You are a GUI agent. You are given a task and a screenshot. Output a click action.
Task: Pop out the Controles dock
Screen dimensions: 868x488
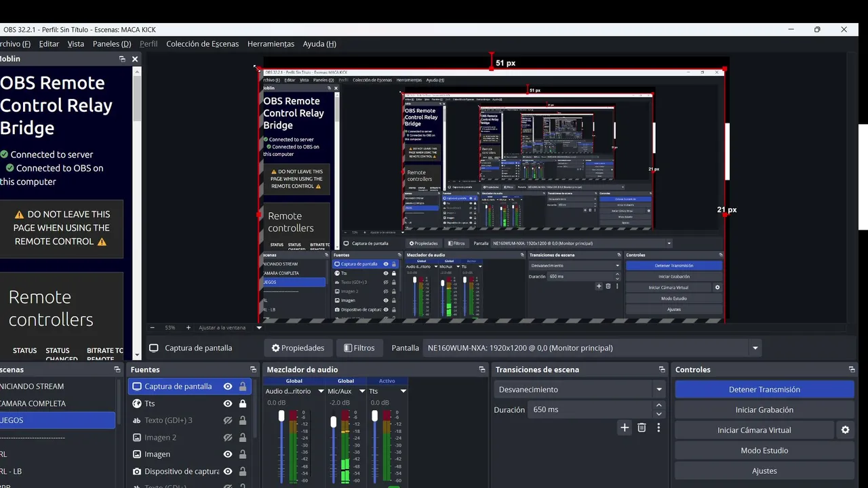(852, 369)
